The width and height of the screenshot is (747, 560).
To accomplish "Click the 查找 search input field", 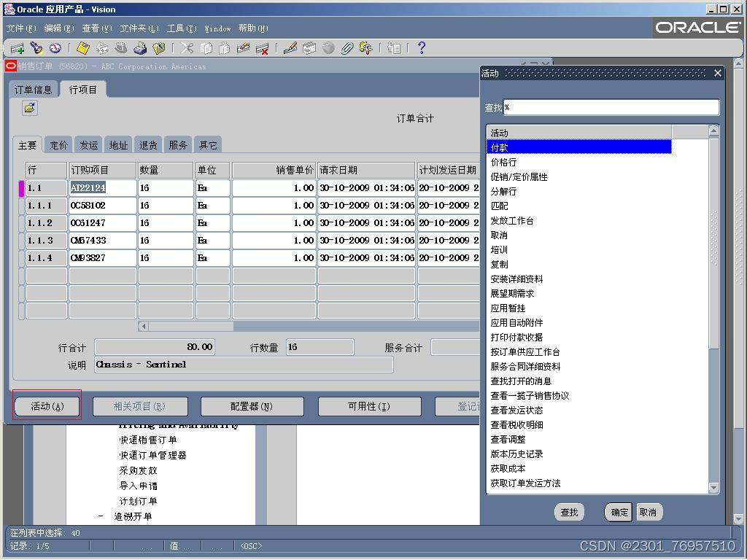I will click(611, 108).
